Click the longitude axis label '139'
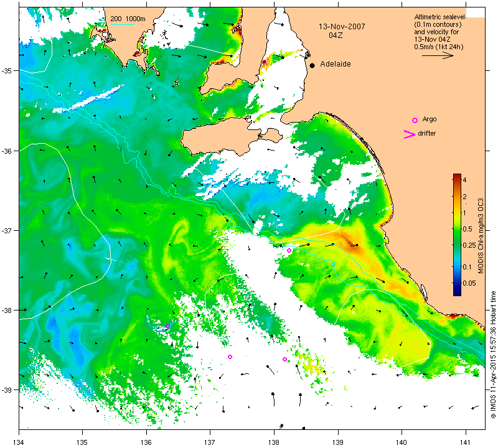498x448 pixels. (338, 442)
